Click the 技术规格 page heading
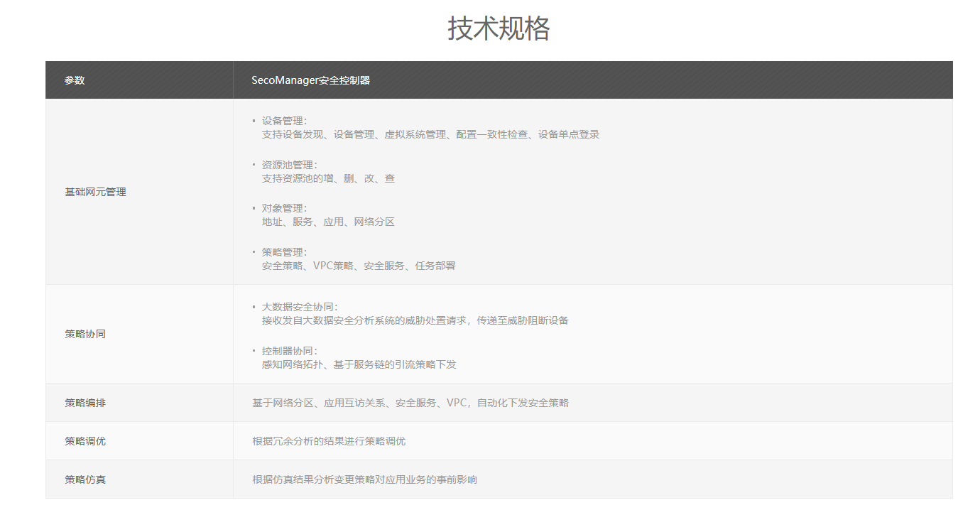This screenshot has height=510, width=980. coord(499,28)
